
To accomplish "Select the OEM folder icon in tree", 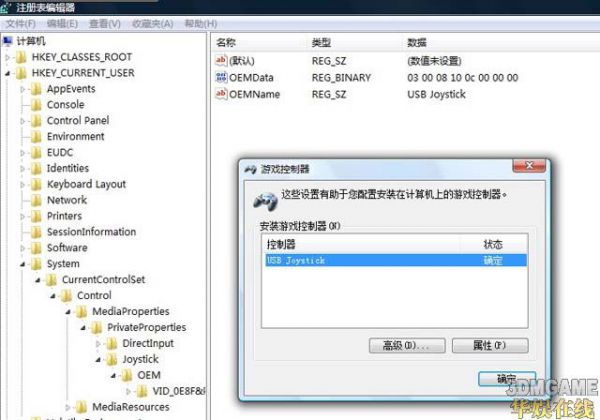I will click(x=127, y=375).
